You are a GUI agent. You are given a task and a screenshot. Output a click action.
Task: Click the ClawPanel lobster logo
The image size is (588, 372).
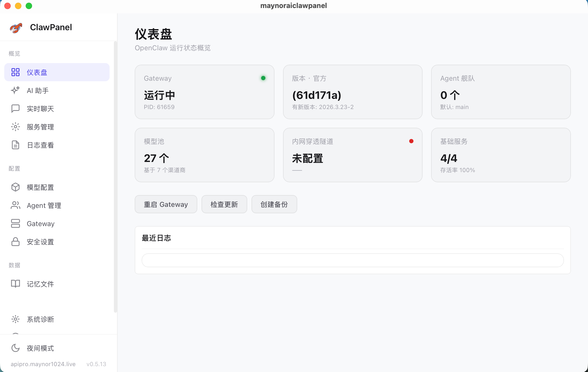16,28
